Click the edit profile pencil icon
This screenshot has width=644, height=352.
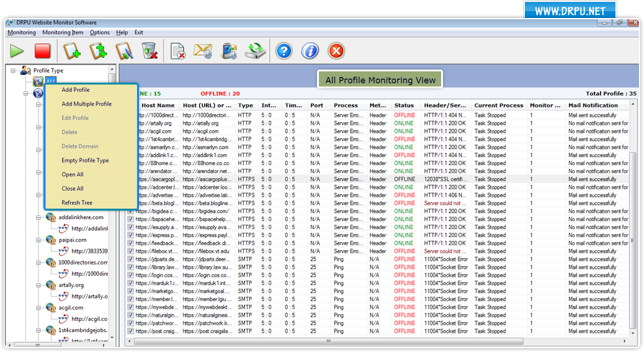coord(124,51)
